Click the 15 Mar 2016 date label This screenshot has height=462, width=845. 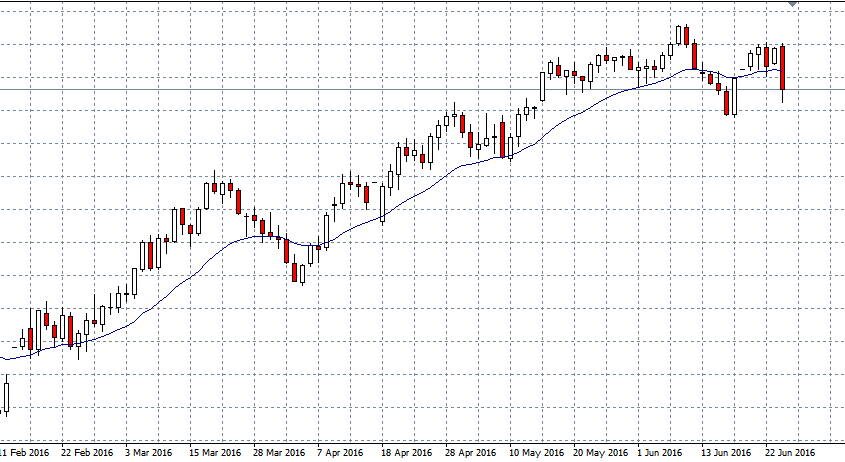click(216, 452)
